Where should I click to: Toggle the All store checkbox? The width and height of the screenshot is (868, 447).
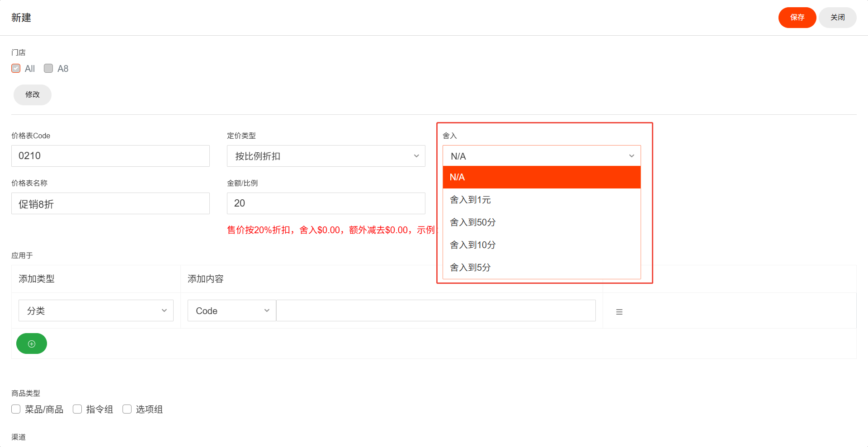tap(16, 68)
